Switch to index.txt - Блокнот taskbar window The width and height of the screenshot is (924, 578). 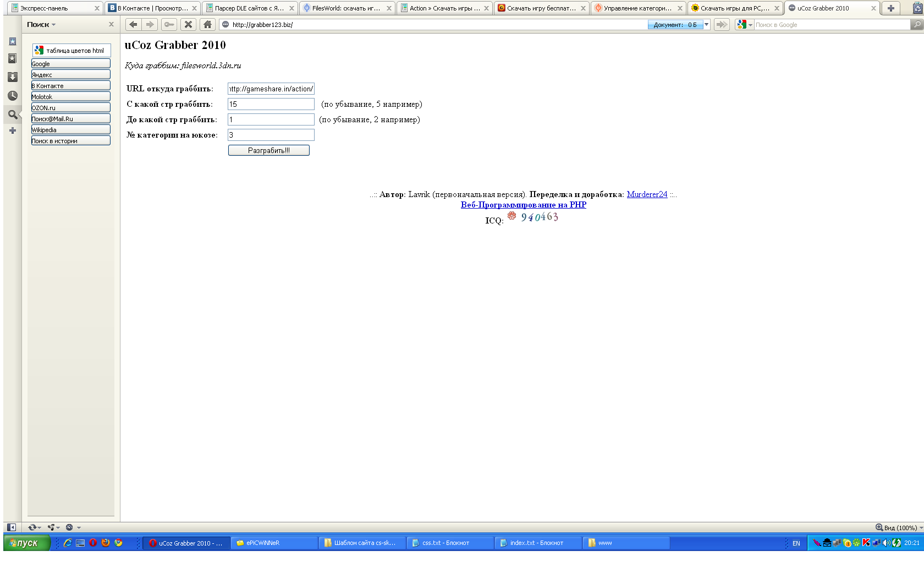tap(538, 543)
